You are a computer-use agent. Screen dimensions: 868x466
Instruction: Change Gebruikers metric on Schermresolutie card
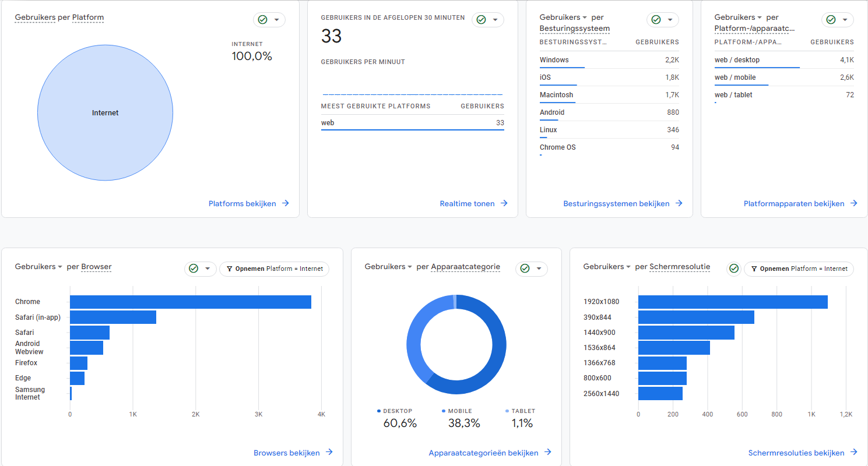[x=607, y=267]
